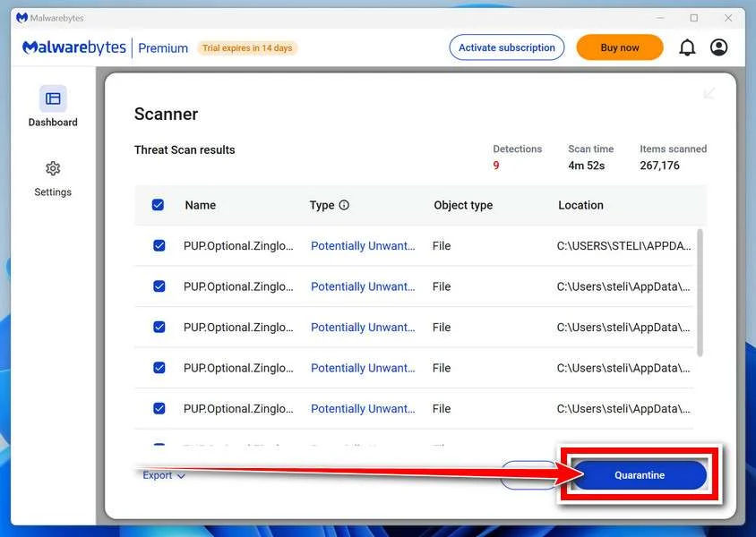Image resolution: width=756 pixels, height=537 pixels.
Task: Open the second Potentially Unwanted type link
Action: [363, 286]
